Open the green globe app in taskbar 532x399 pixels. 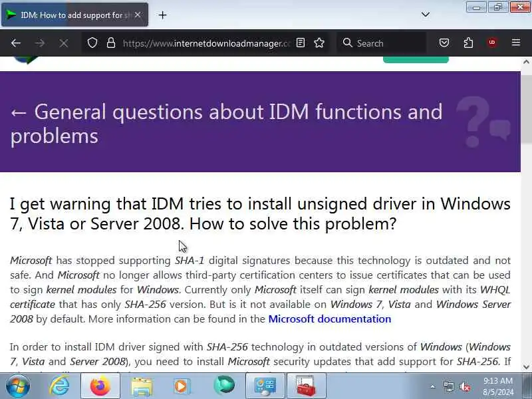(x=223, y=386)
